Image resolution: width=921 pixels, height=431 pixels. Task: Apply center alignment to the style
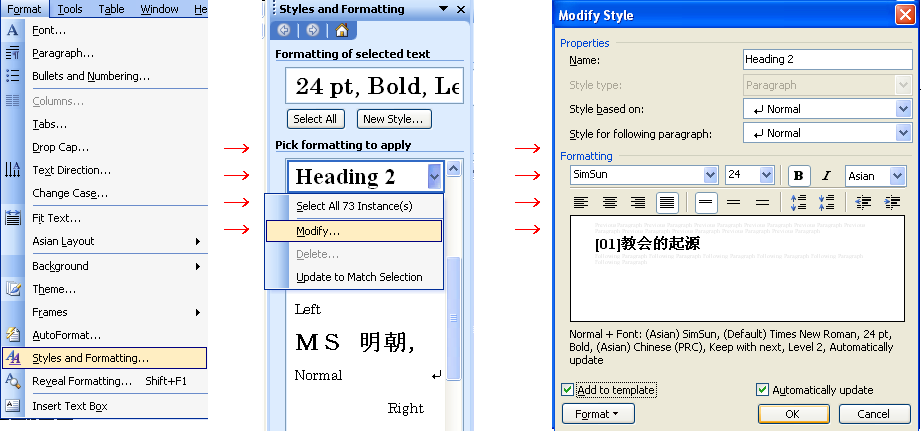pyautogui.click(x=609, y=203)
